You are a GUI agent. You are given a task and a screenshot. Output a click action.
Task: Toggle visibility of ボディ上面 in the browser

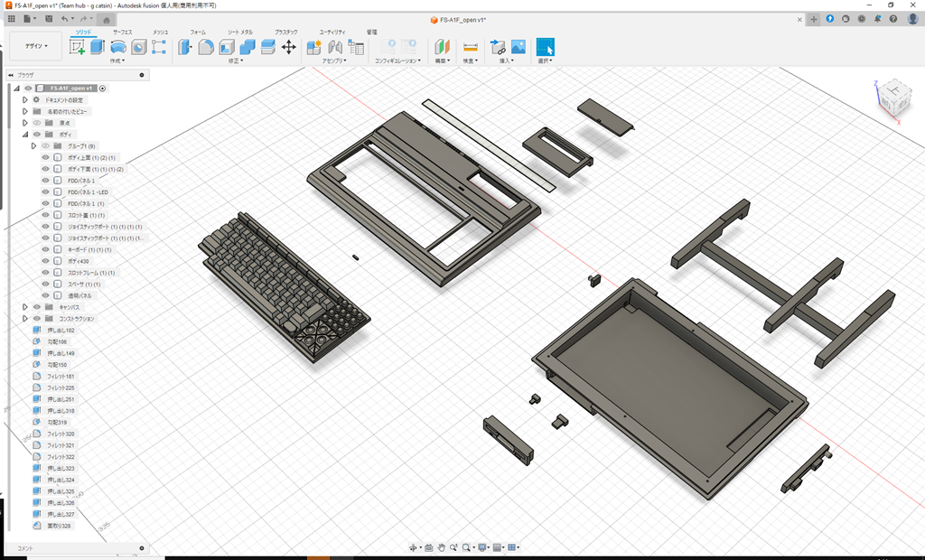pyautogui.click(x=45, y=157)
